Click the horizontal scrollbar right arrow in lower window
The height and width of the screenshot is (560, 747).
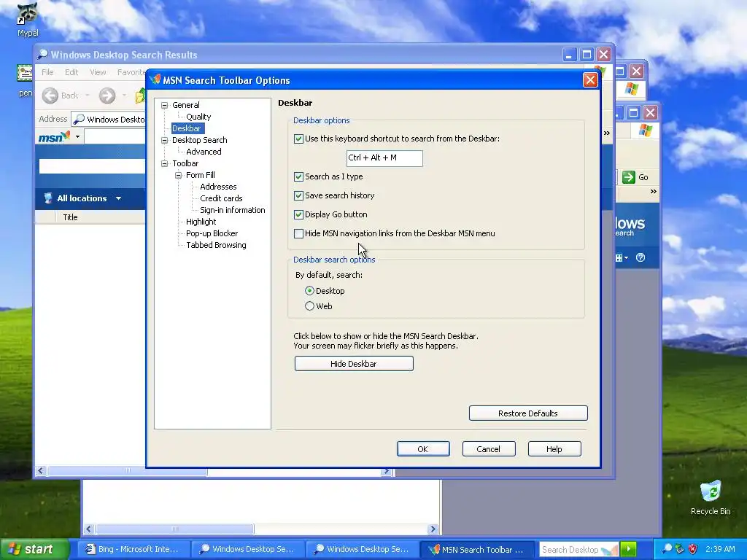pyautogui.click(x=433, y=529)
